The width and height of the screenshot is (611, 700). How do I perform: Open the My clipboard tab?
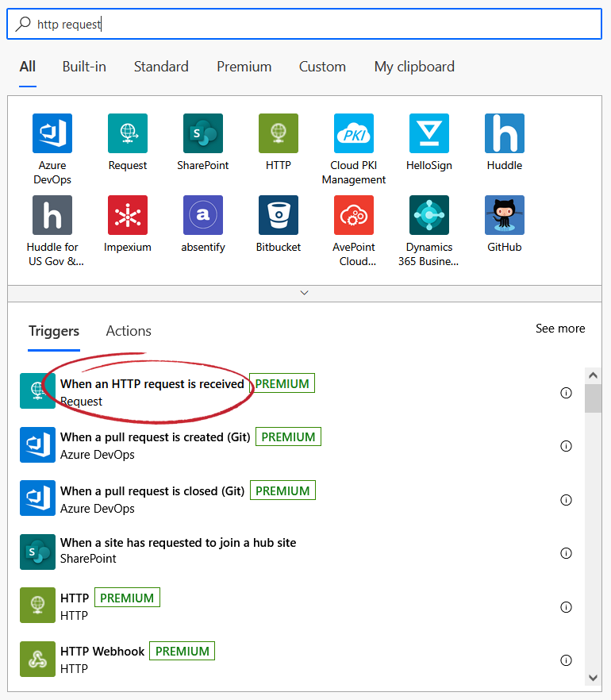coord(414,67)
